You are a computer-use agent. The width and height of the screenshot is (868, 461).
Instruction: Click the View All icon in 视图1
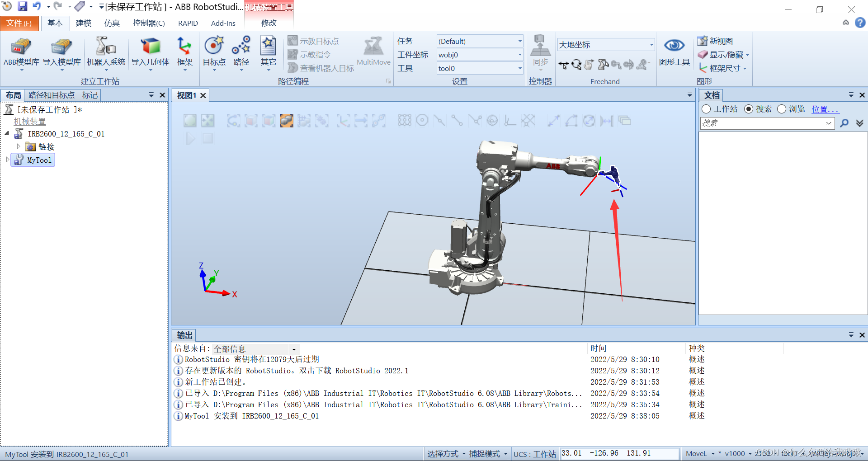click(x=190, y=120)
